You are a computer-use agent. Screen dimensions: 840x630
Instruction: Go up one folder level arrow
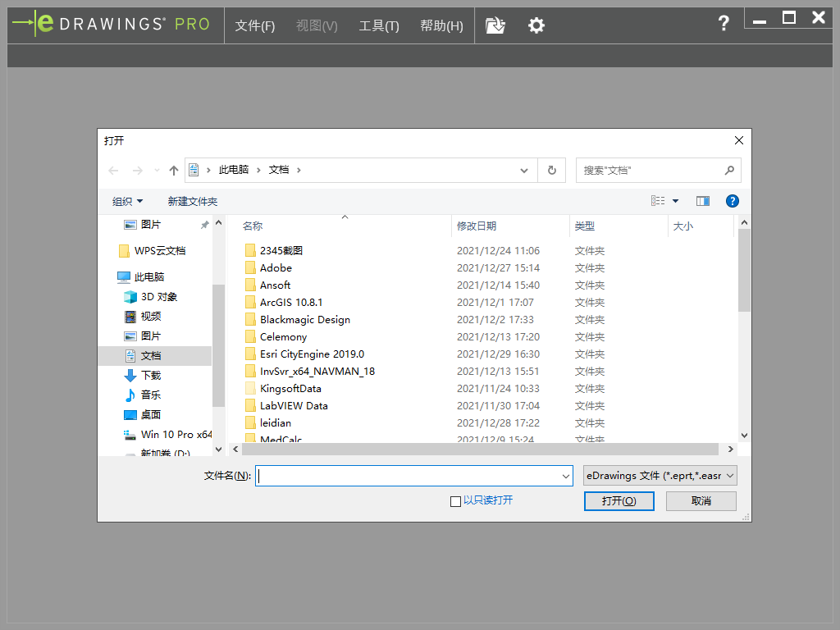coord(174,171)
